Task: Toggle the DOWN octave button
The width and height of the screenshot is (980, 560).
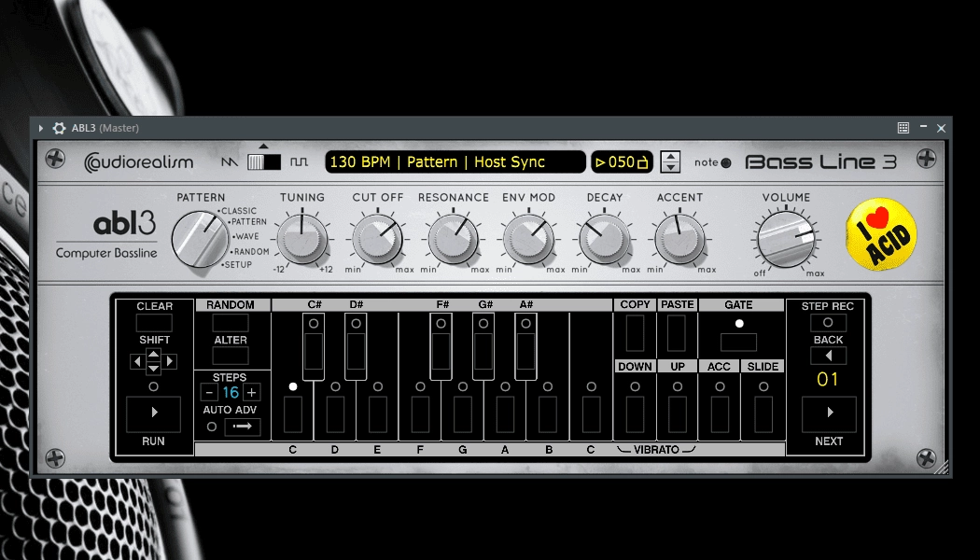Action: 635,413
